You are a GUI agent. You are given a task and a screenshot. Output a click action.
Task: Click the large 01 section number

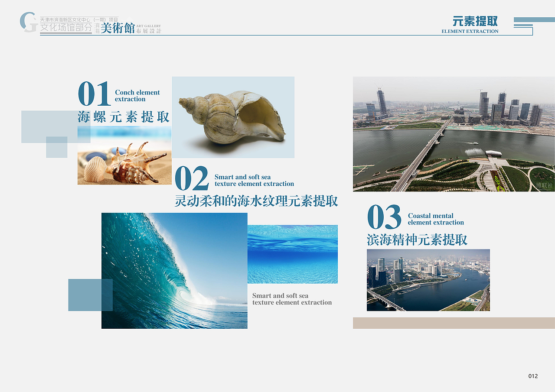[94, 94]
